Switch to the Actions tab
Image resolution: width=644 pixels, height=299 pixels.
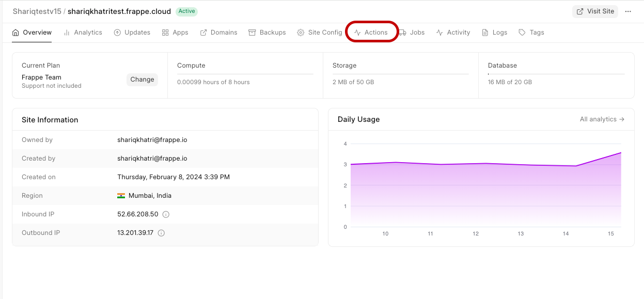point(371,33)
